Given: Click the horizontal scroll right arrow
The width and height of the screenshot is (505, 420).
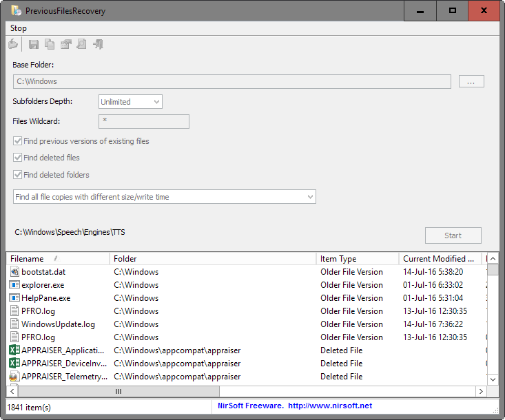Looking at the screenshot, I should [x=481, y=391].
